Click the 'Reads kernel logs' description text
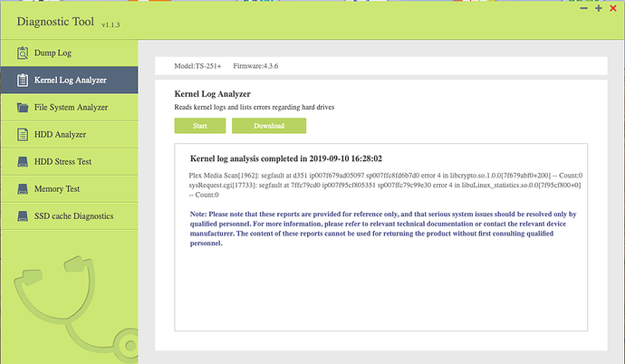 (255, 107)
